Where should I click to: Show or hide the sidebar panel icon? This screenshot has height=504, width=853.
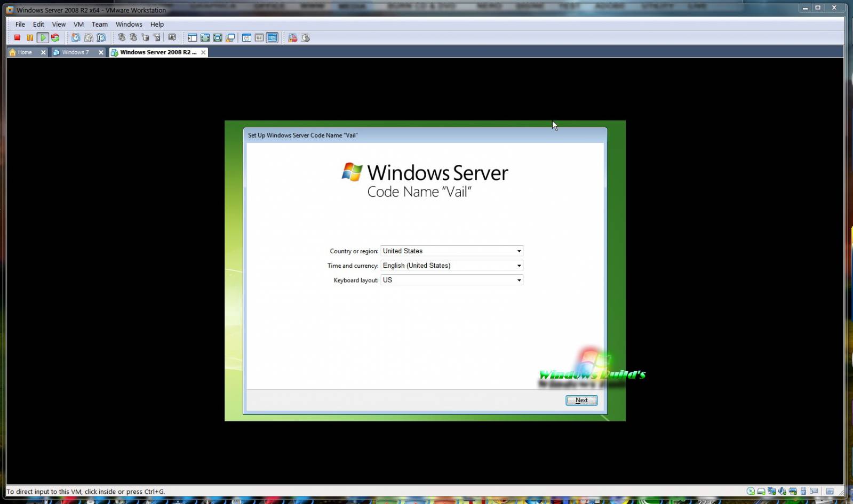tap(192, 38)
